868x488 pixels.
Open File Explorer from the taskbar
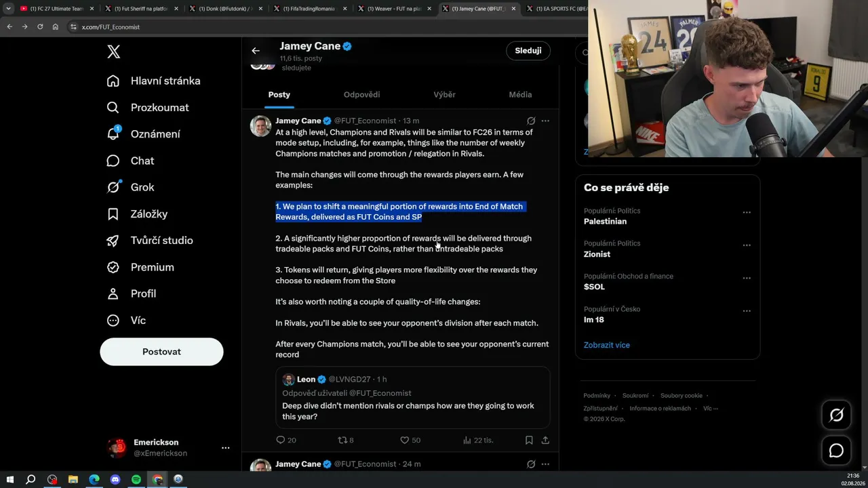click(x=73, y=479)
